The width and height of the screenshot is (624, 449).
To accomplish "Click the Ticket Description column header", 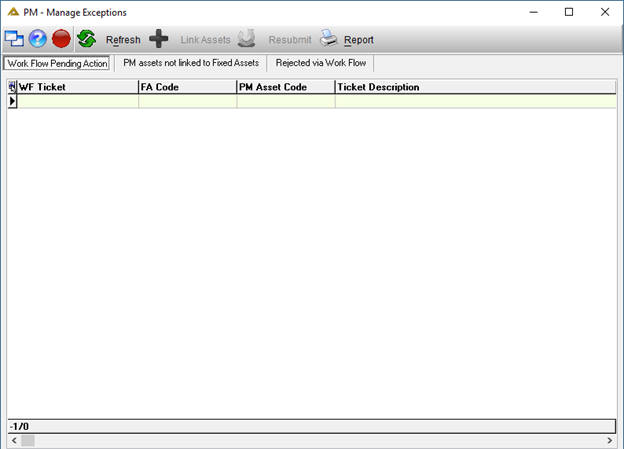I will 476,87.
